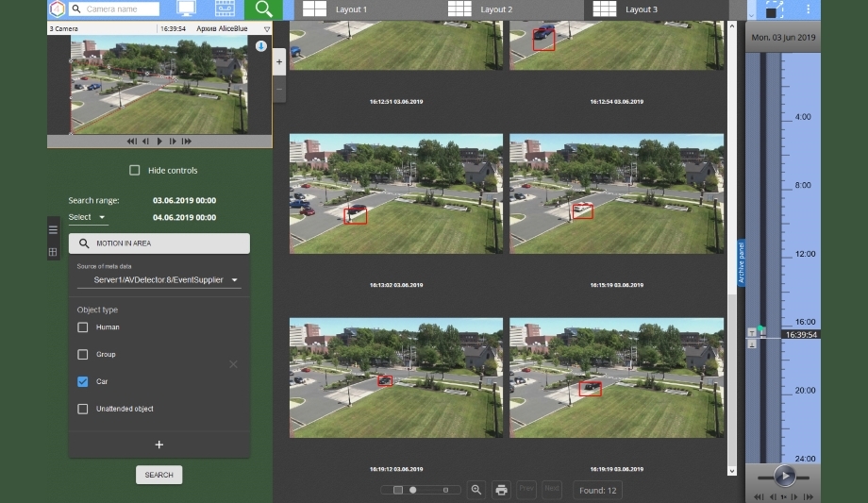
Task: Click the plus zoom button beside camera preview
Action: coord(279,62)
